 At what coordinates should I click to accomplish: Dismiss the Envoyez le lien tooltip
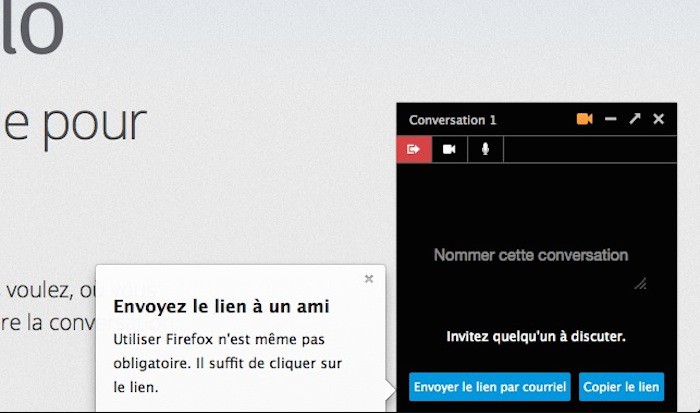(x=369, y=279)
